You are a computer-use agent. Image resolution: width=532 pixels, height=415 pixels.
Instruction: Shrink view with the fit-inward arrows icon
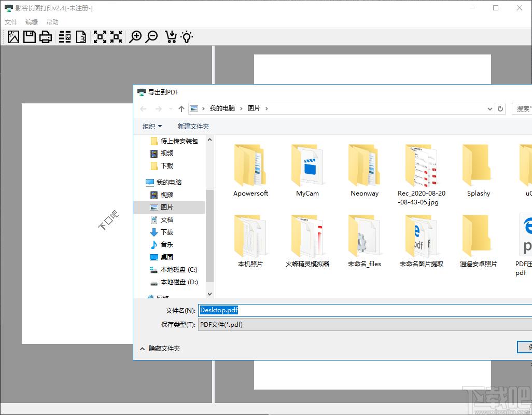pos(116,37)
